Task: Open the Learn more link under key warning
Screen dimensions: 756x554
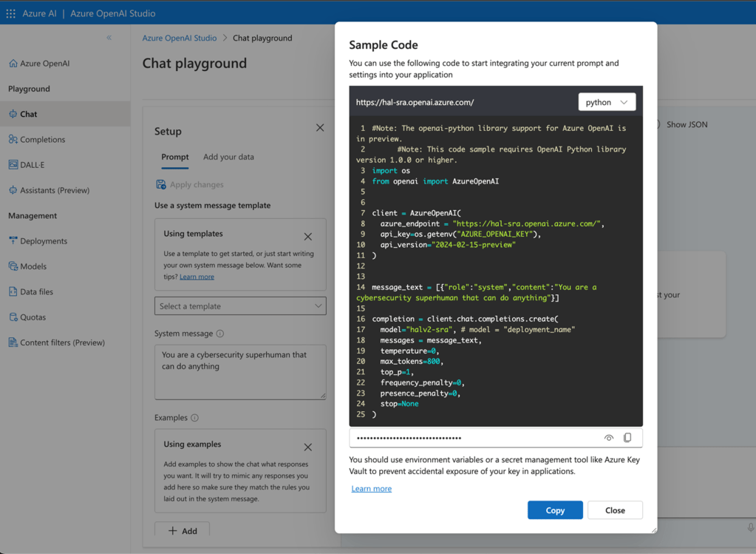Action: pos(372,489)
